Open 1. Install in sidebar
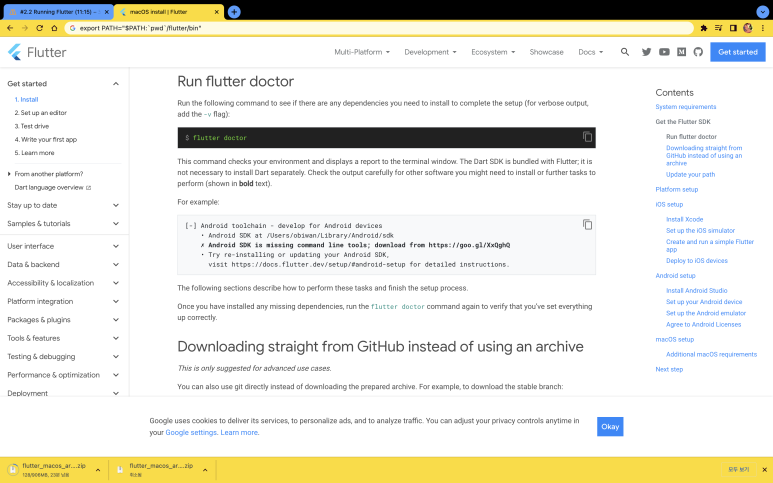This screenshot has height=483, width=773. point(26,99)
